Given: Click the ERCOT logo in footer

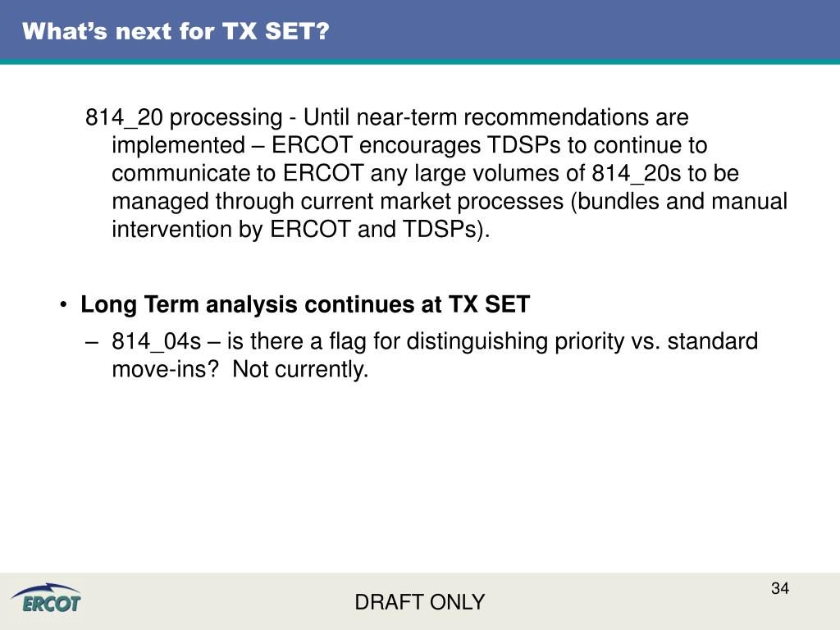Looking at the screenshot, I should (47, 598).
